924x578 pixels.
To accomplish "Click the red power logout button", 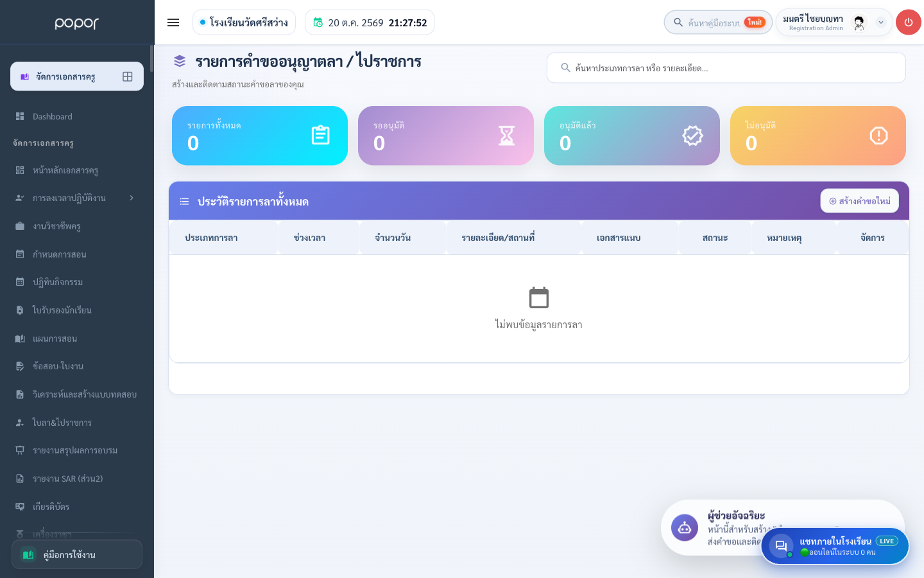I will tap(908, 22).
